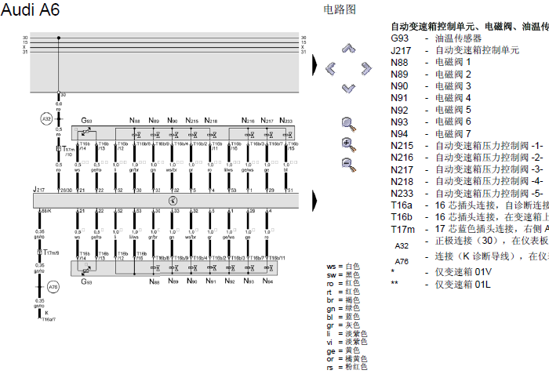
Task: Click color code "ro = 红色"
Action: point(344,284)
